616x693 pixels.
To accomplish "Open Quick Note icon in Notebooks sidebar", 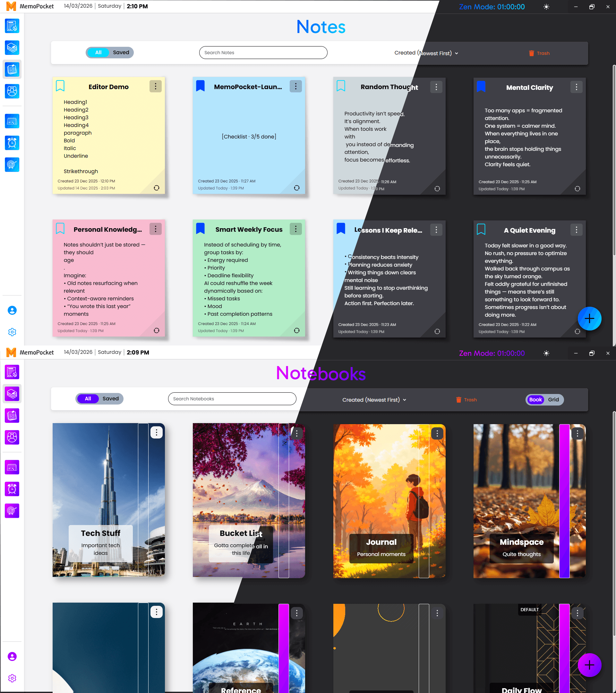I will (x=12, y=372).
